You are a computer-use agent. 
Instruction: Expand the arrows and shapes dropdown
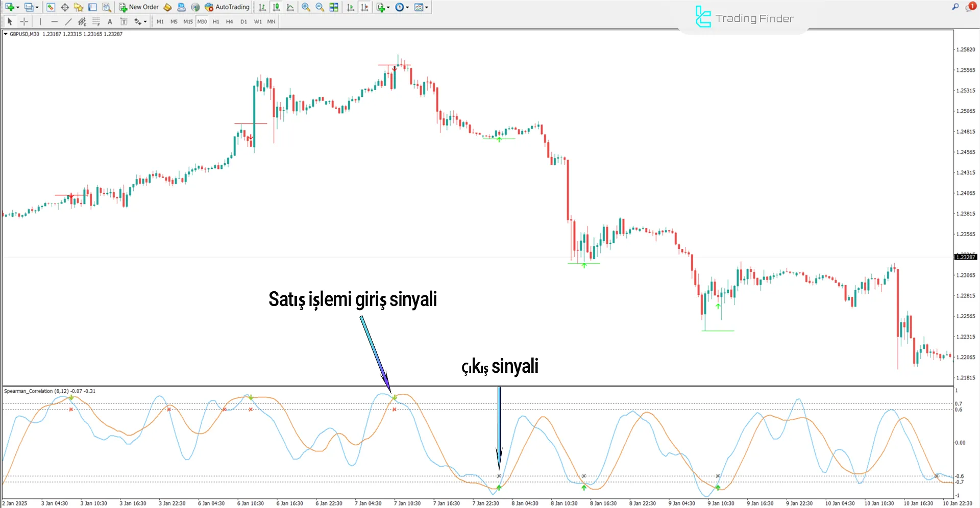tap(145, 21)
